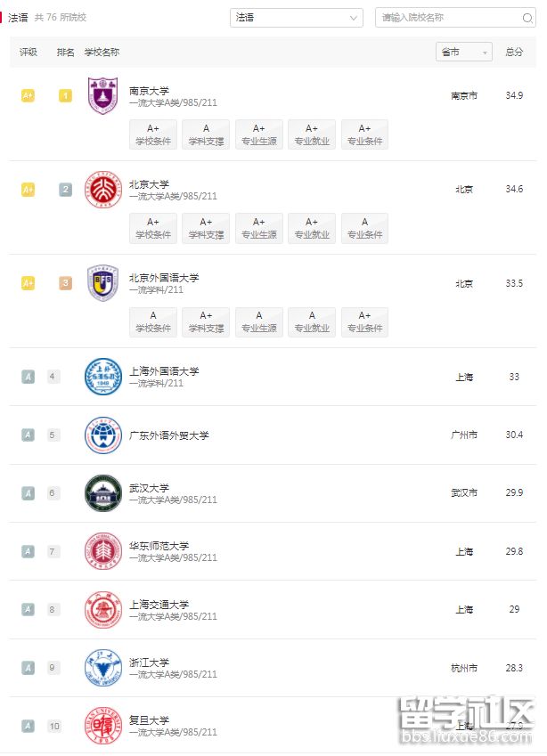The height and width of the screenshot is (756, 547).
Task: Focus the school name search field
Action: [455, 18]
